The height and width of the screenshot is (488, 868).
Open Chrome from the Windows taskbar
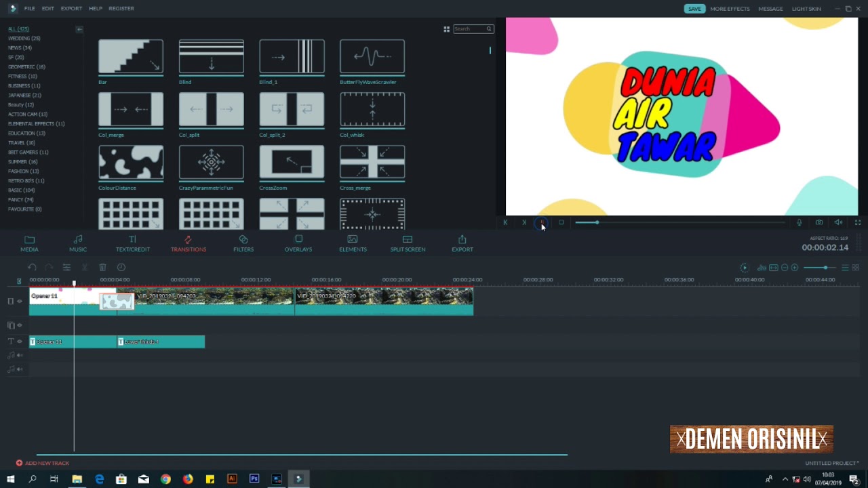point(165,479)
